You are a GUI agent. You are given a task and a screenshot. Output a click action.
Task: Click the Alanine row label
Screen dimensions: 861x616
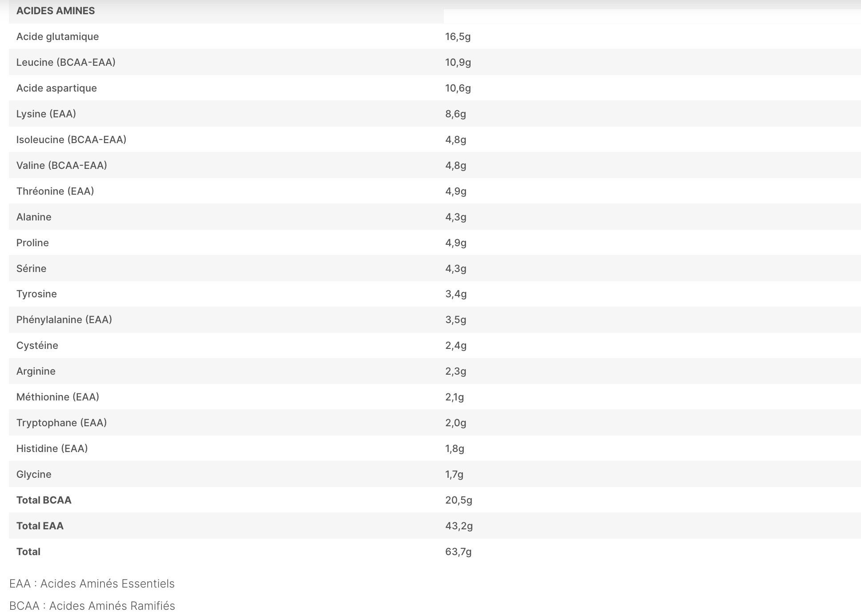pos(34,217)
